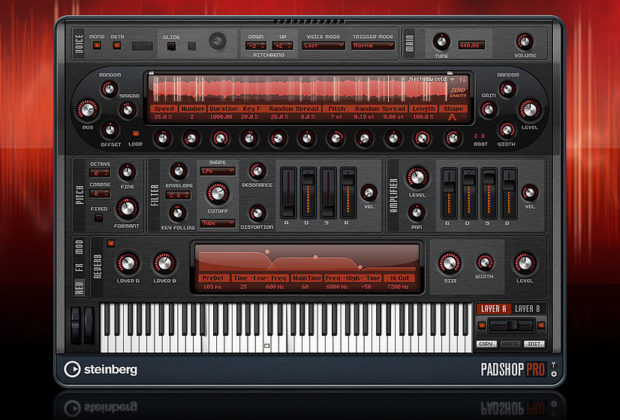Switch to the Layer B tab
620x420 pixels.
pyautogui.click(x=527, y=309)
